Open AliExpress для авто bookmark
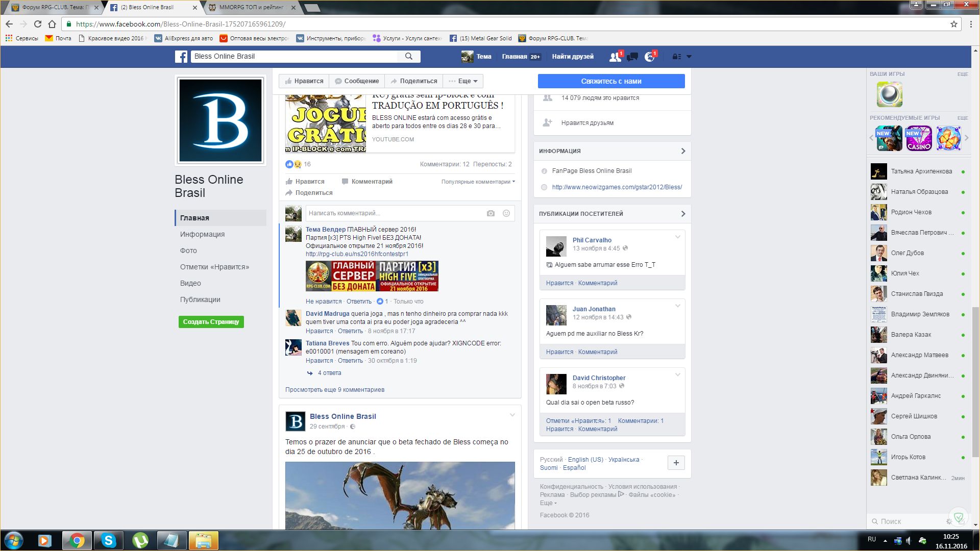 (183, 38)
